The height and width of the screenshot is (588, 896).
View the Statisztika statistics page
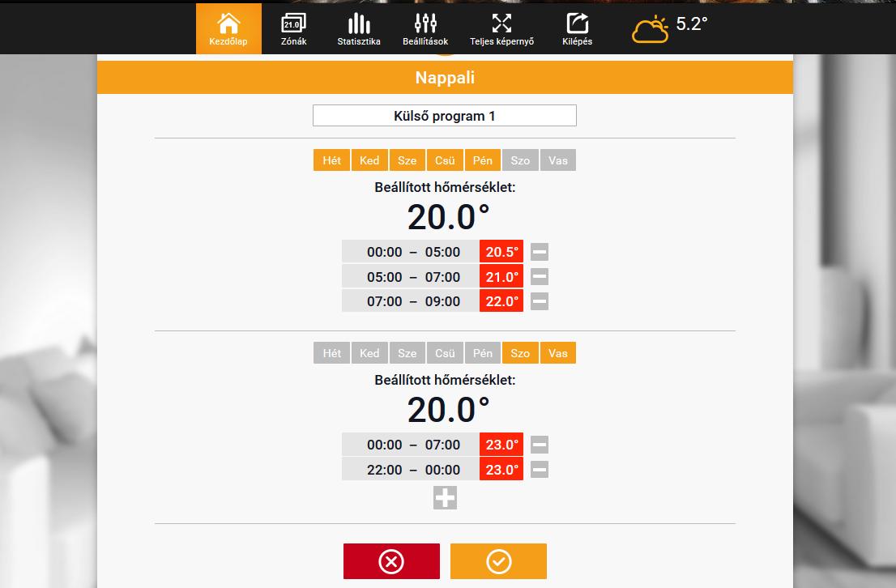coord(358,27)
